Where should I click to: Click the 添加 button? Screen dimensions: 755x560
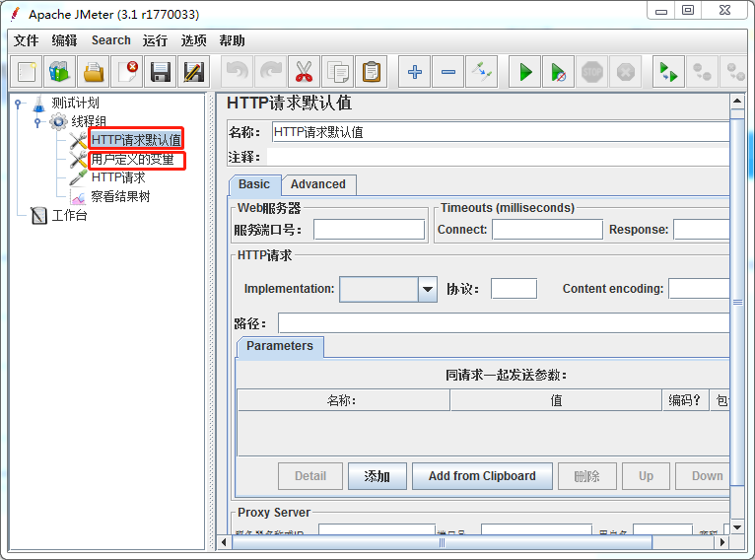coord(377,477)
